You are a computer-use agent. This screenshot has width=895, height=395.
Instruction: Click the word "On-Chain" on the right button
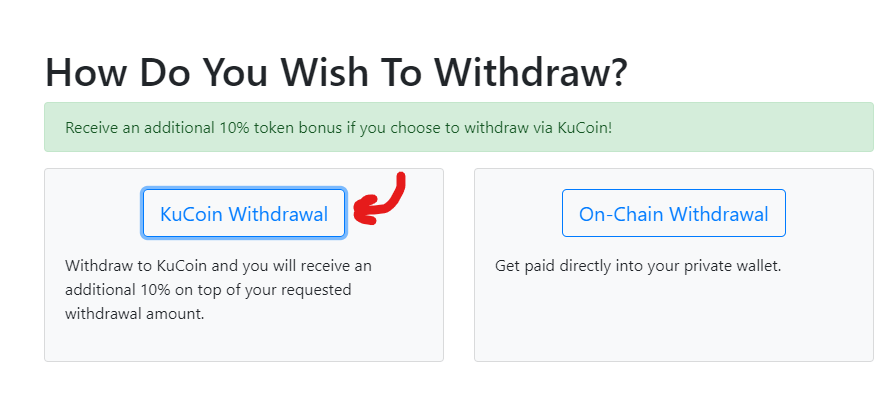(621, 214)
